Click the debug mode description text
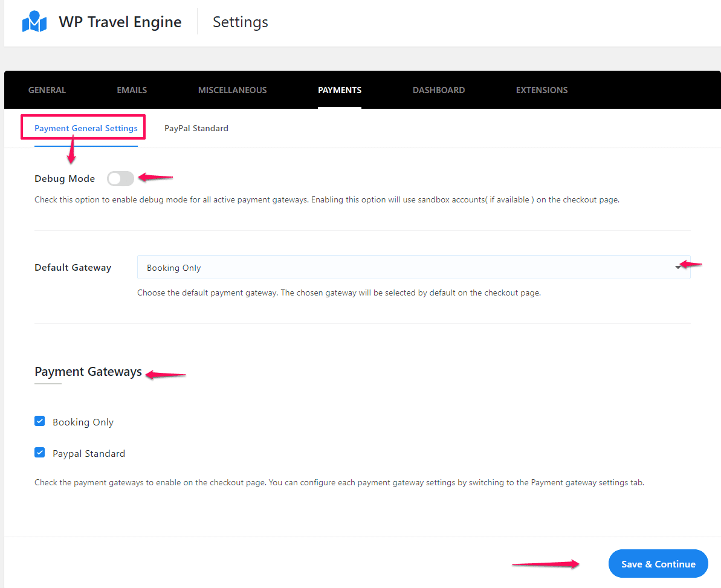Image resolution: width=721 pixels, height=588 pixels. click(x=327, y=199)
